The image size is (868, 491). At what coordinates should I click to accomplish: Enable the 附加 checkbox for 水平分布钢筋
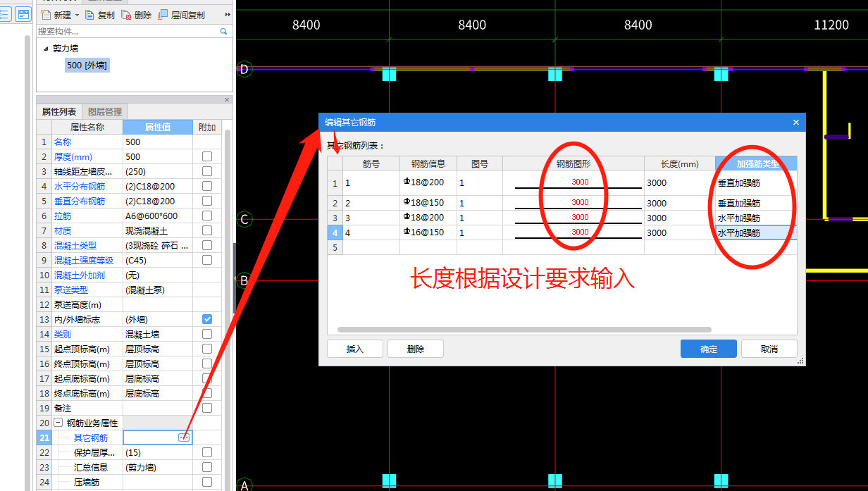pos(207,186)
